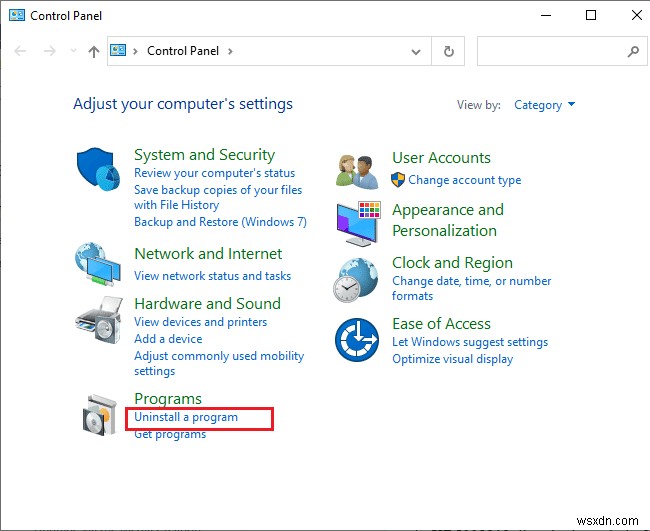This screenshot has height=531, width=650.
Task: Click View devices and printers link
Action: tap(200, 322)
